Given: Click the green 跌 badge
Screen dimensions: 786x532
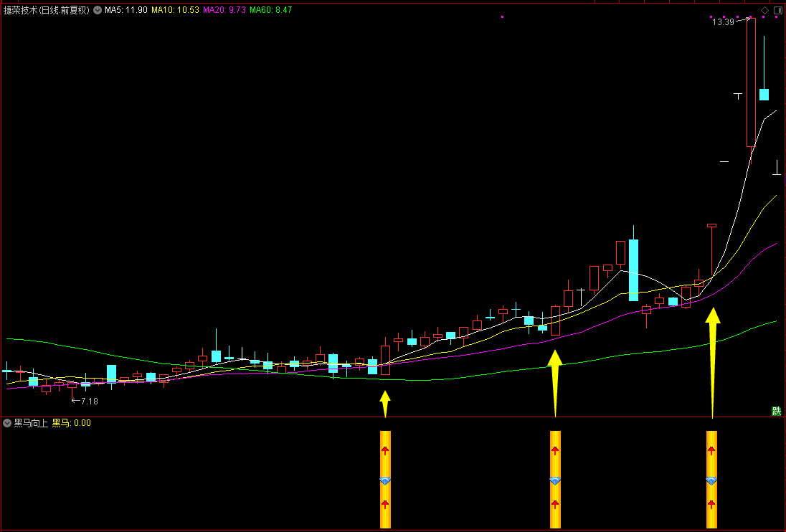Looking at the screenshot, I should [x=777, y=412].
